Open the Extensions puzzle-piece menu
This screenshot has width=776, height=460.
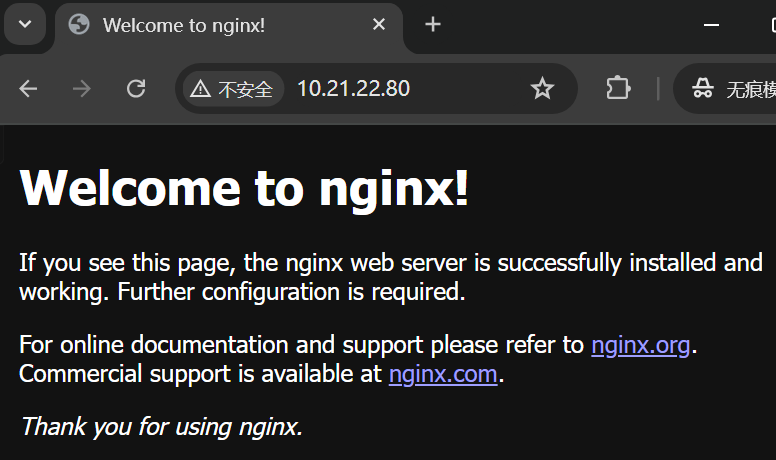point(618,89)
